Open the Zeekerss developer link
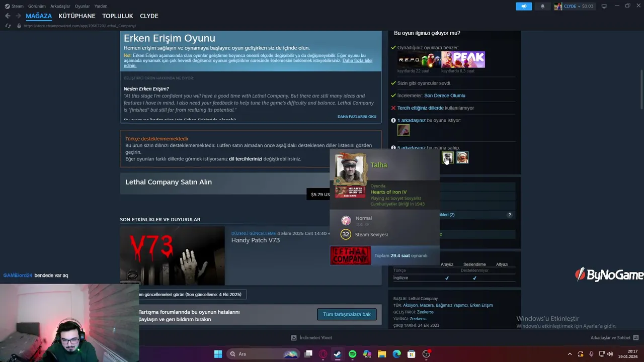Image resolution: width=644 pixels, height=362 pixels. click(x=425, y=312)
